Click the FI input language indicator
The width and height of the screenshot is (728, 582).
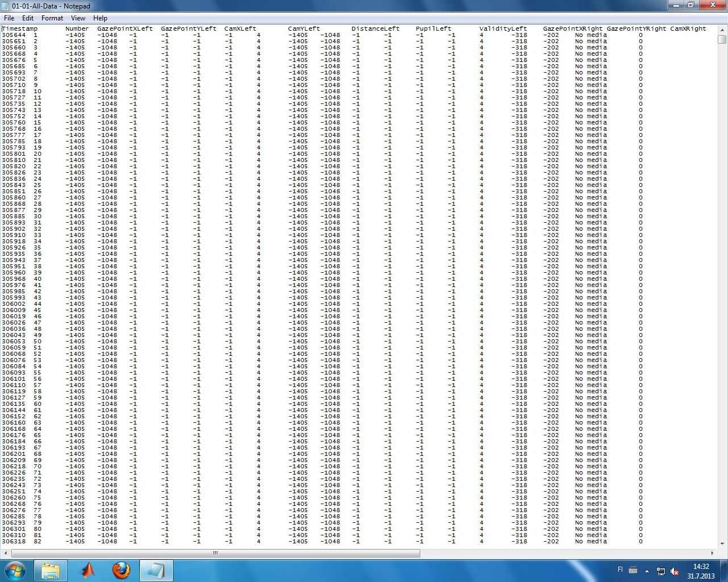pyautogui.click(x=620, y=569)
